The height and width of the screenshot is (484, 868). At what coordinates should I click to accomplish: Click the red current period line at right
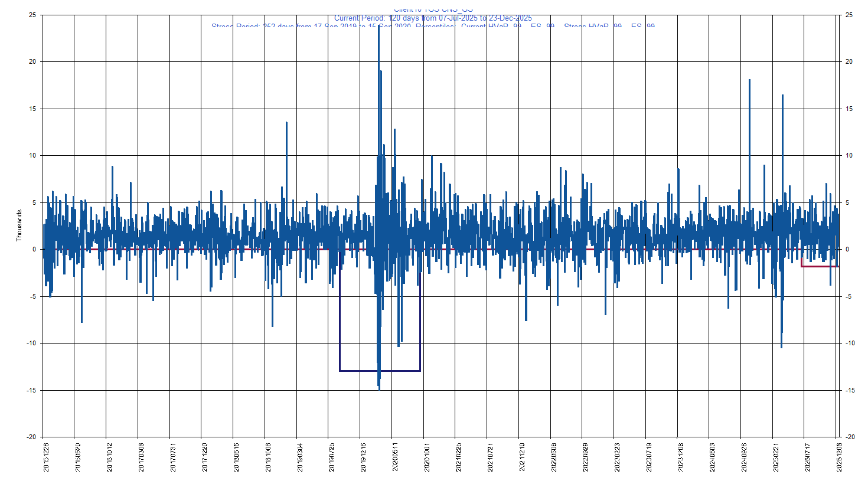[820, 266]
